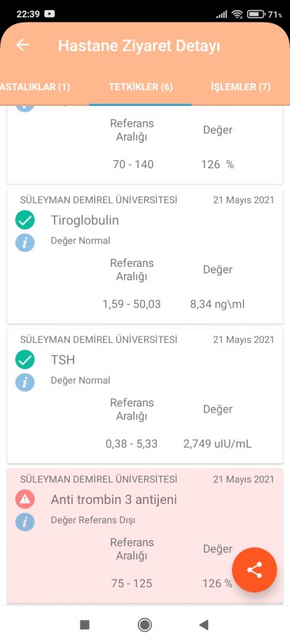The image size is (290, 644).
Task: Tap red warning icon for Anti trombin
Action: tap(25, 500)
